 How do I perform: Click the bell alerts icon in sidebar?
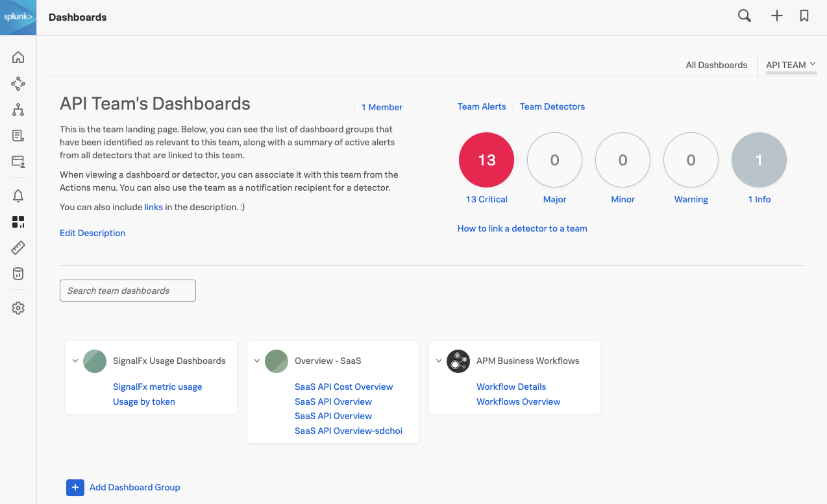tap(18, 196)
